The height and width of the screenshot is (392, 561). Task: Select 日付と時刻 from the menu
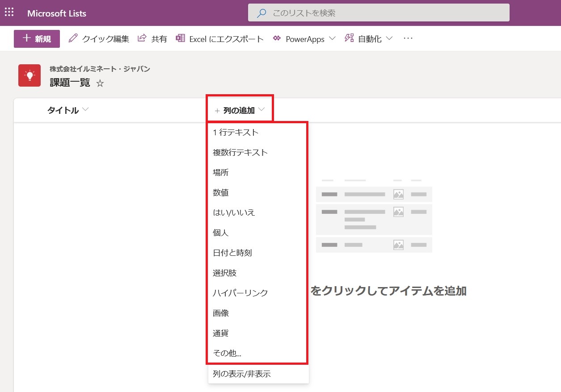coord(233,253)
